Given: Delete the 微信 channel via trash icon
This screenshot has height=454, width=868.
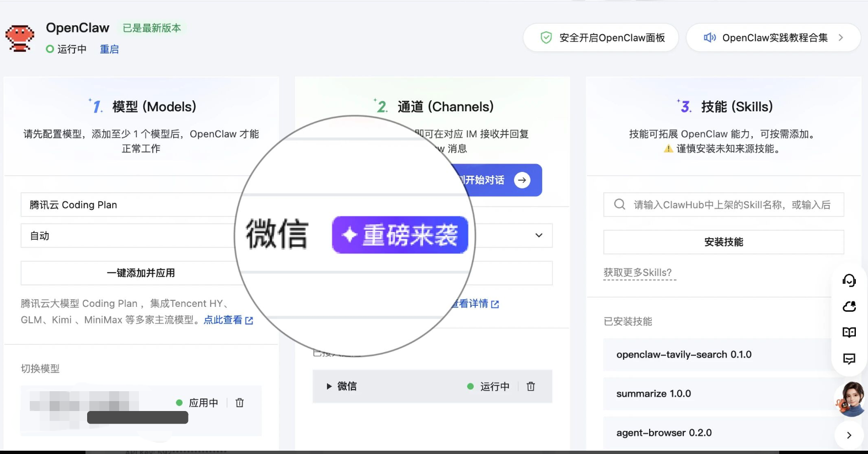Looking at the screenshot, I should click(x=531, y=386).
